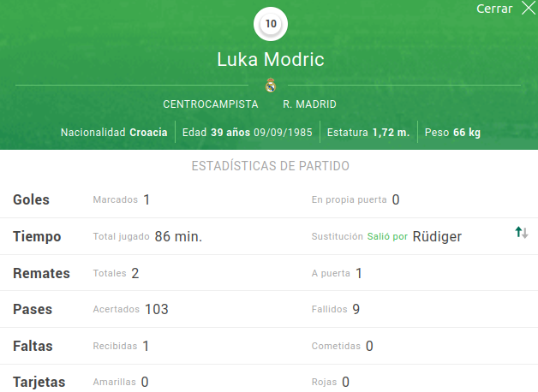
Task: Click the Real Madrid crest icon
Action: click(271, 86)
